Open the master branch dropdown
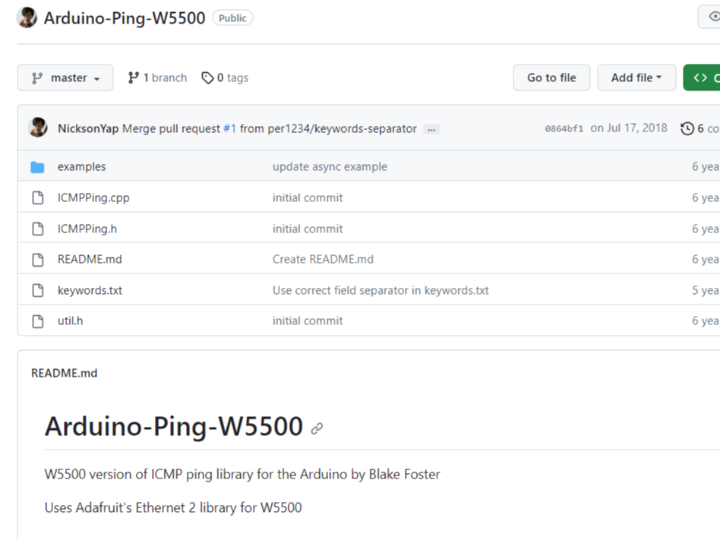The width and height of the screenshot is (720, 540). pyautogui.click(x=65, y=78)
